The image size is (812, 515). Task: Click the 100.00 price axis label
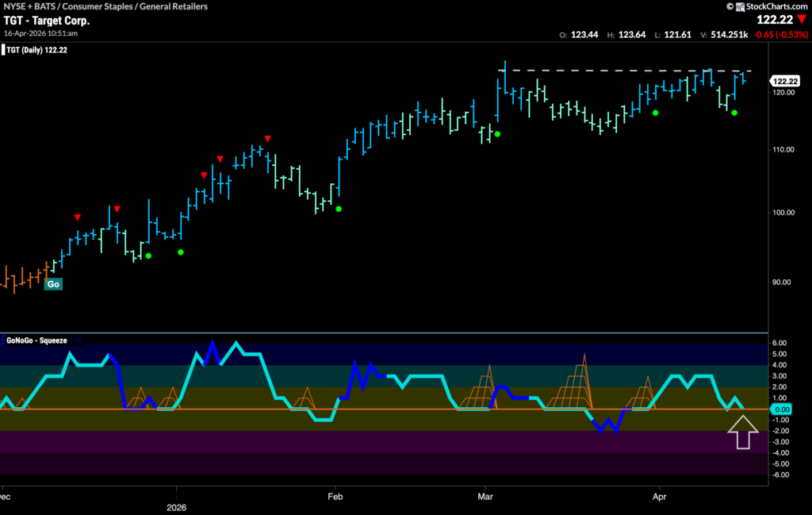(x=783, y=213)
